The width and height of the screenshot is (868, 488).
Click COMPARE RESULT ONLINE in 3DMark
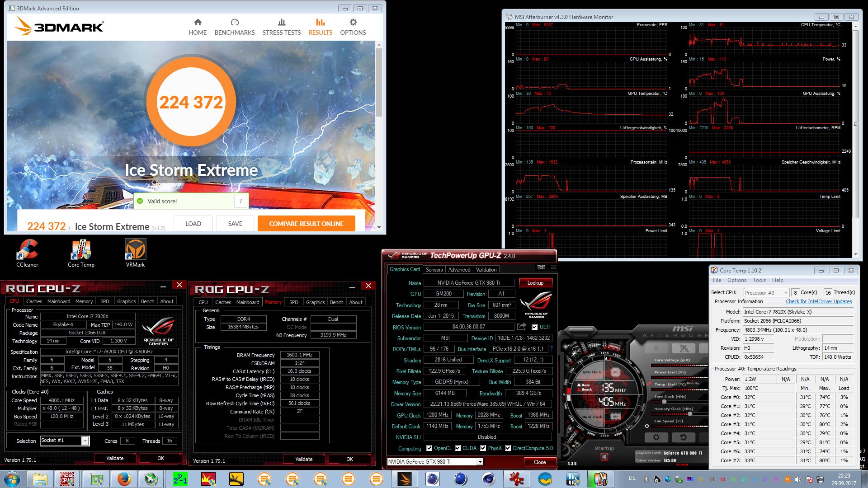pos(306,224)
